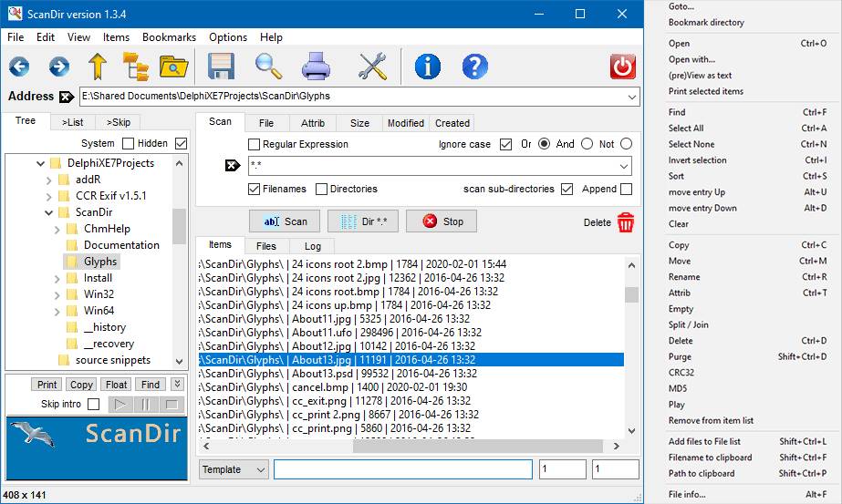842x504 pixels.
Task: Click the ScanDir app icon in title bar
Action: (15, 14)
